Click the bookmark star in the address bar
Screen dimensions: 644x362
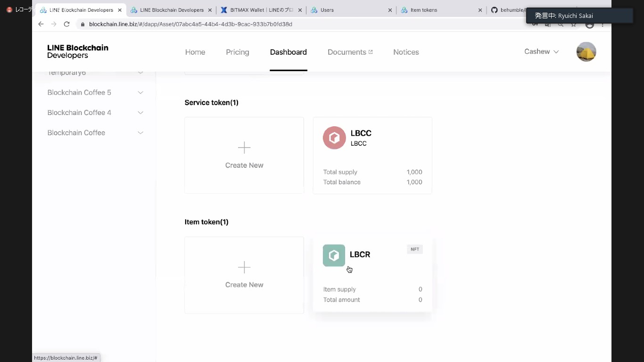pyautogui.click(x=573, y=24)
